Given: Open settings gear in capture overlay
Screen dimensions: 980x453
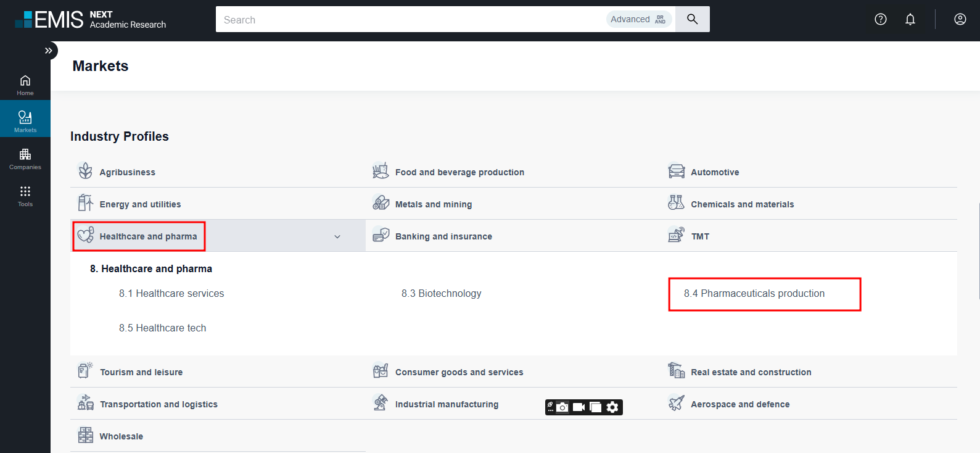Looking at the screenshot, I should (x=612, y=407).
